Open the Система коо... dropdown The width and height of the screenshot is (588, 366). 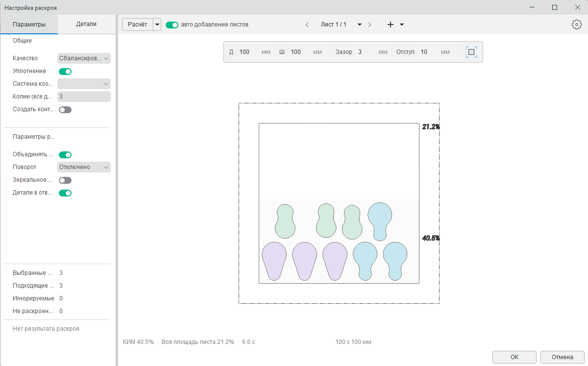tap(84, 84)
